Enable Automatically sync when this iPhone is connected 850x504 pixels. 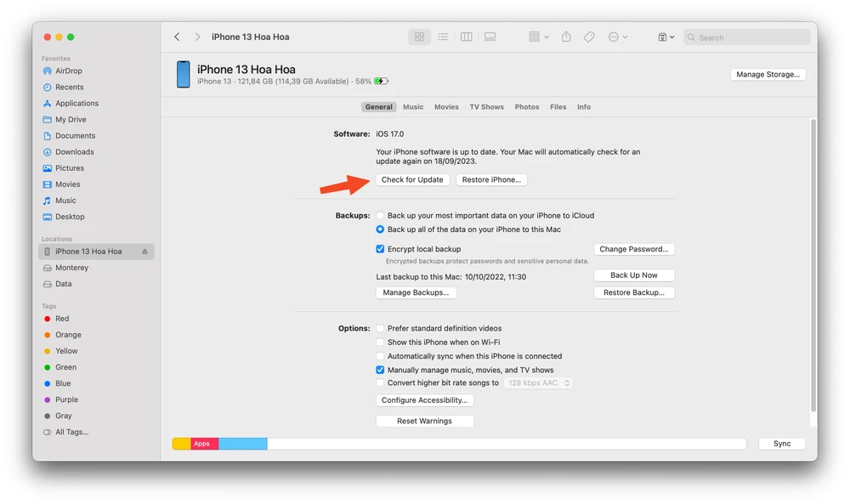coord(380,356)
